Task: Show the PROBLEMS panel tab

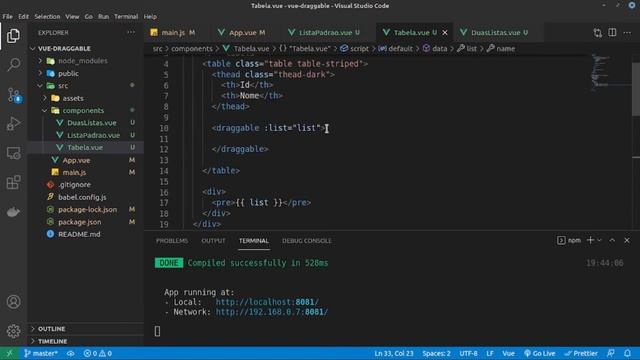Action: [172, 241]
